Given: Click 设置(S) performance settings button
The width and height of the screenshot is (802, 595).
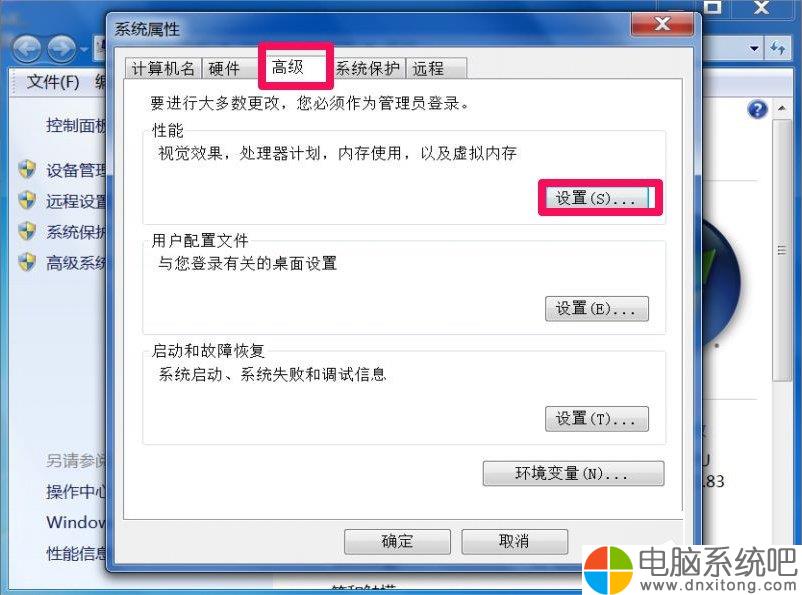Looking at the screenshot, I should point(597,197).
